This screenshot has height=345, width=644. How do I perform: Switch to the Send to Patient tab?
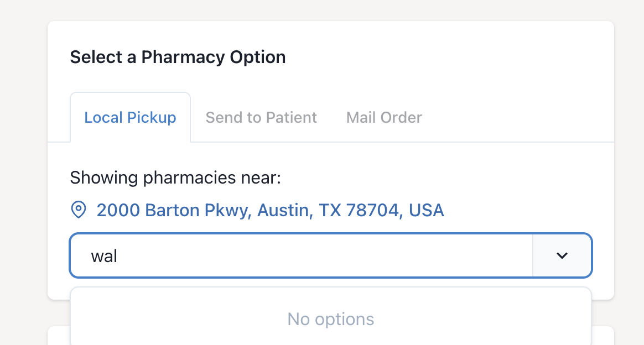(261, 117)
